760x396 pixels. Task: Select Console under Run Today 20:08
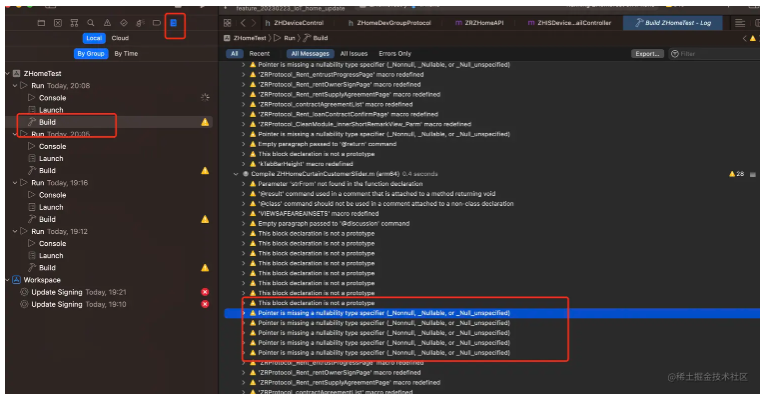click(x=52, y=97)
